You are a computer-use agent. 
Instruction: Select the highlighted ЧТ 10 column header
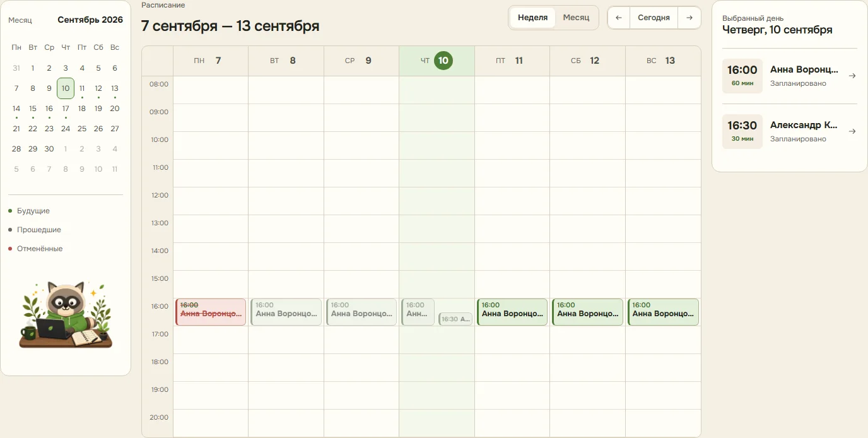point(437,61)
